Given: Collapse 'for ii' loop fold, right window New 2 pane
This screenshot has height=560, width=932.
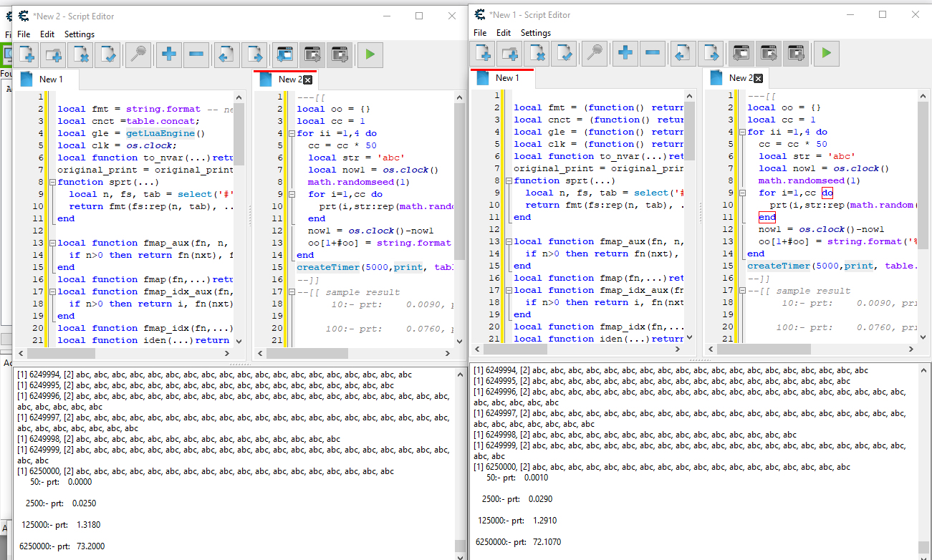Looking at the screenshot, I should pos(743,132).
